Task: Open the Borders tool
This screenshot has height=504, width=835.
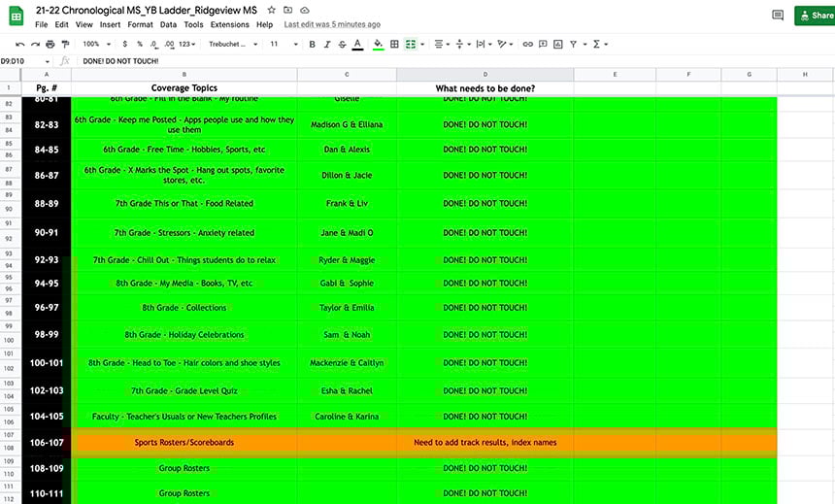Action: (x=394, y=44)
